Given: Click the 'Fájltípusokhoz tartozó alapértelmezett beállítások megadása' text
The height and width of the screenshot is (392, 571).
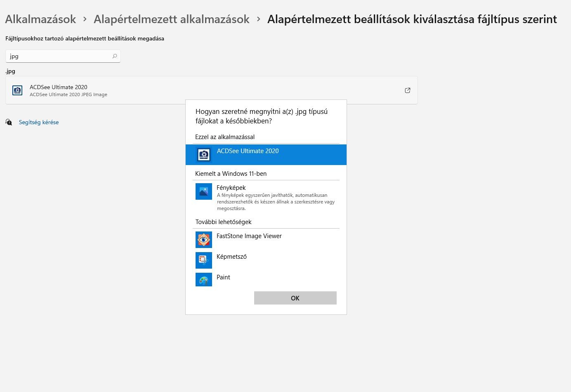Looking at the screenshot, I should (x=85, y=38).
